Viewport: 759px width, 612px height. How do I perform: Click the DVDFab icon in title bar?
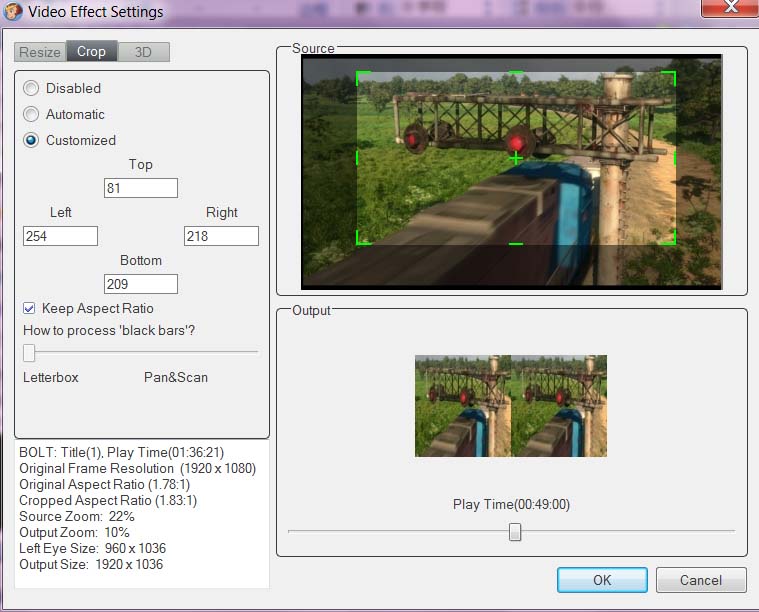click(x=13, y=11)
